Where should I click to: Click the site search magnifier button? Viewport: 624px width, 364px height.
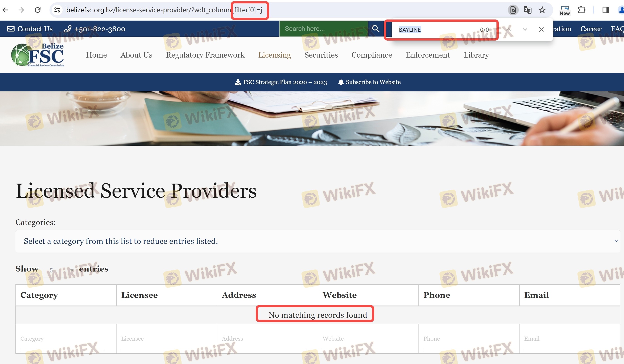[376, 29]
